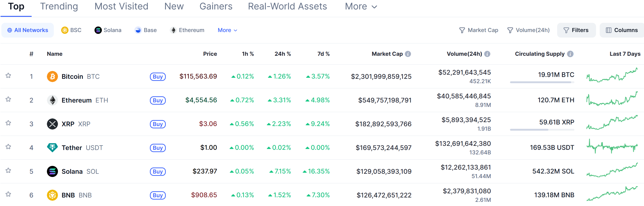Viewport: 644px width, 206px height.
Task: Open the Columns selector
Action: pos(621,30)
